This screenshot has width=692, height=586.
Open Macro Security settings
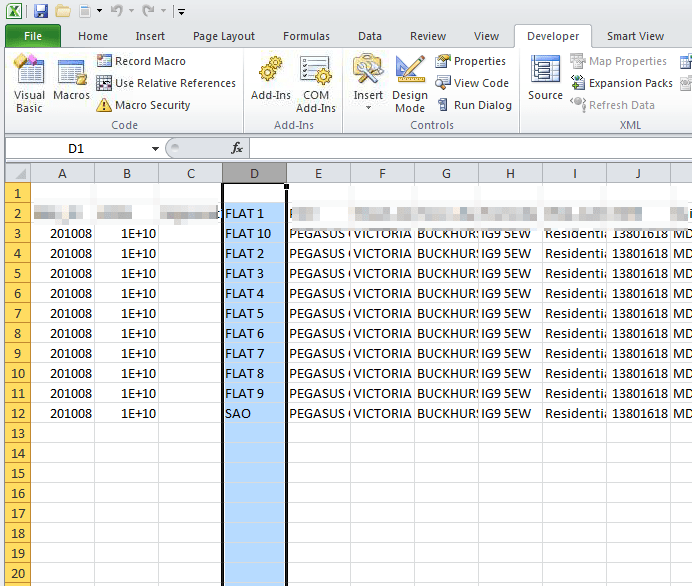(x=143, y=105)
